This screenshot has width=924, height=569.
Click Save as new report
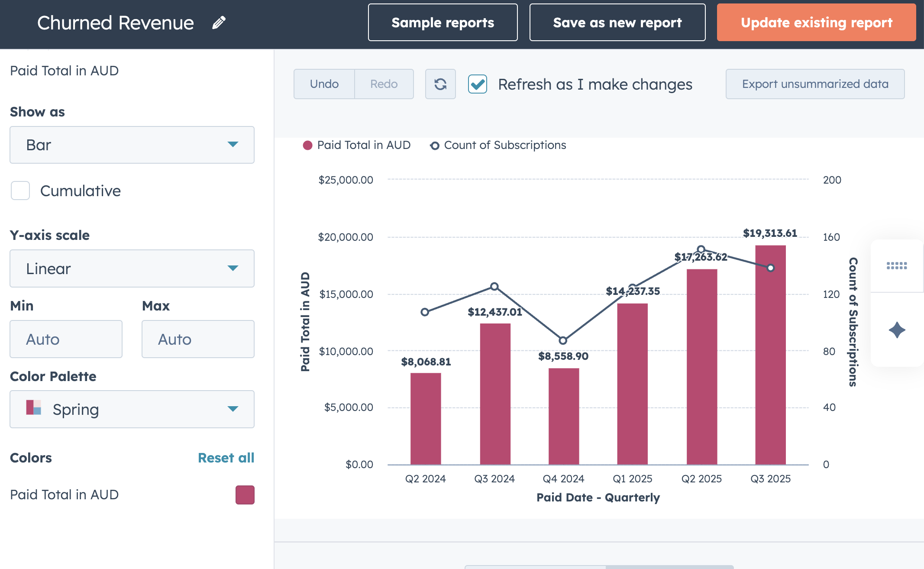pyautogui.click(x=617, y=23)
